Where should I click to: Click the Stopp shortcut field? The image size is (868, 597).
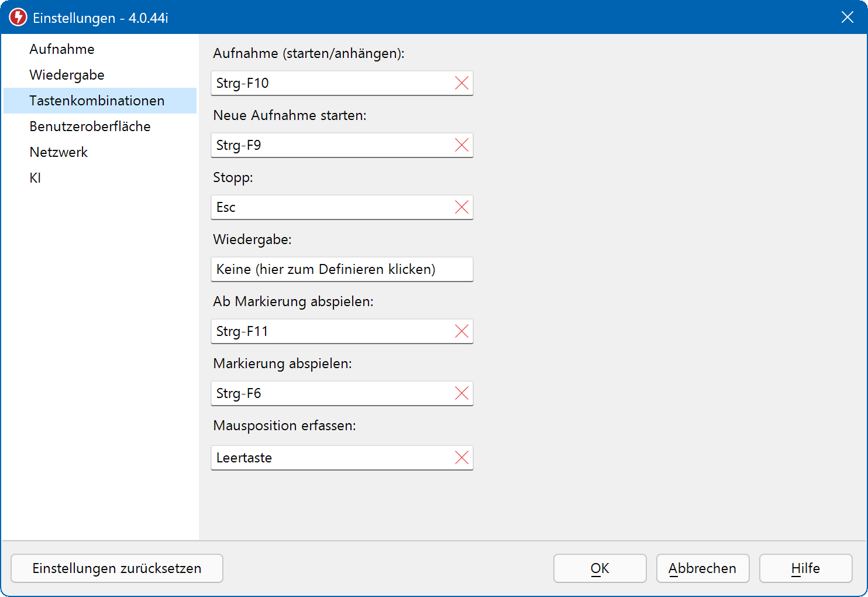pyautogui.click(x=330, y=207)
